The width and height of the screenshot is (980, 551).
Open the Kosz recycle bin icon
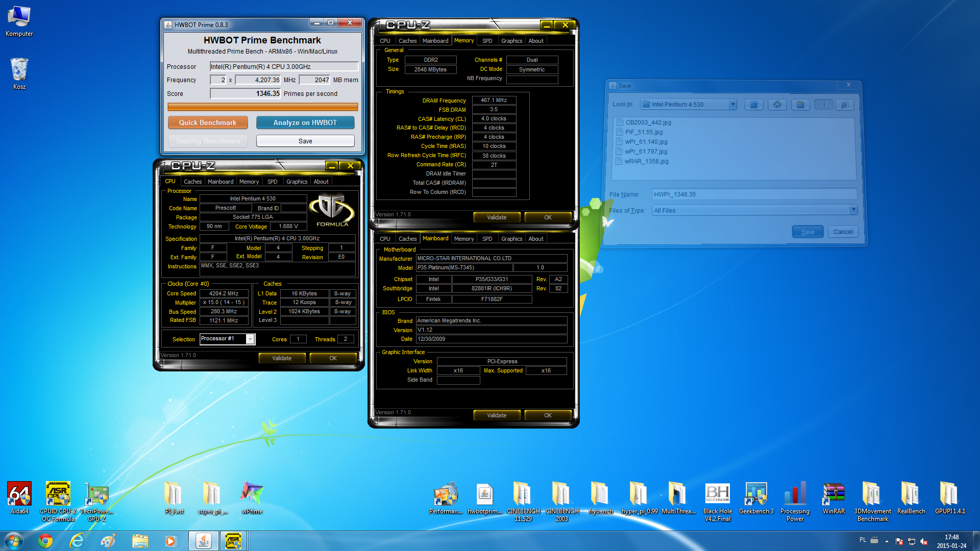pos(19,73)
